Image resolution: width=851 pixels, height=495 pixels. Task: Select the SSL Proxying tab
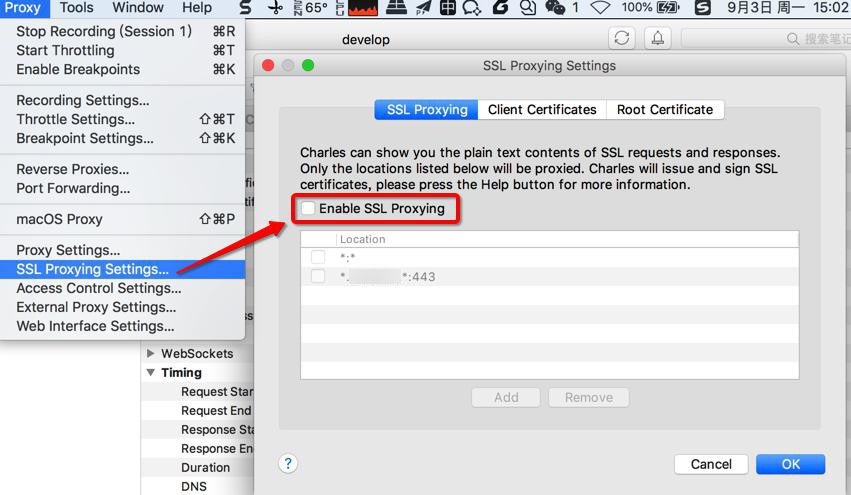tap(427, 110)
